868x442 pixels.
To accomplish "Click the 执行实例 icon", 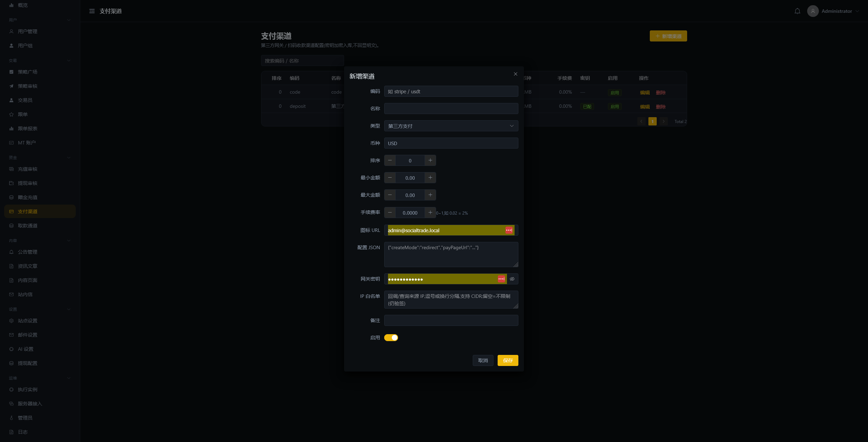I will pyautogui.click(x=11, y=389).
